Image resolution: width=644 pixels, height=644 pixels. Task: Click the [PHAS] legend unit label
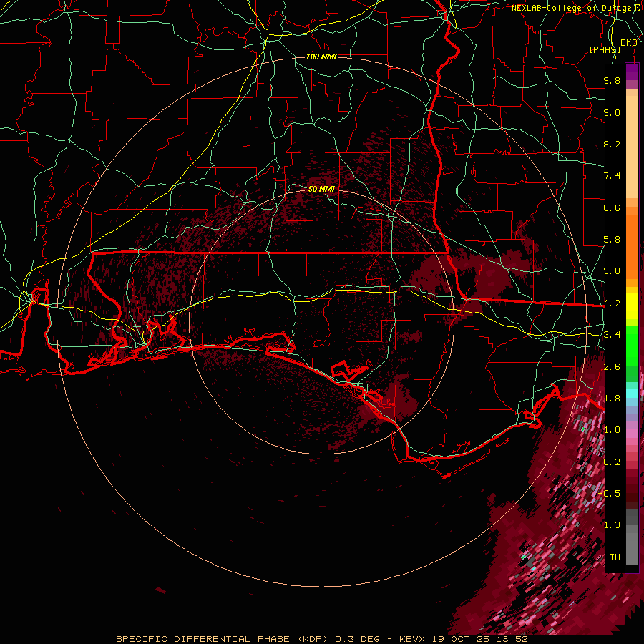pyautogui.click(x=605, y=49)
